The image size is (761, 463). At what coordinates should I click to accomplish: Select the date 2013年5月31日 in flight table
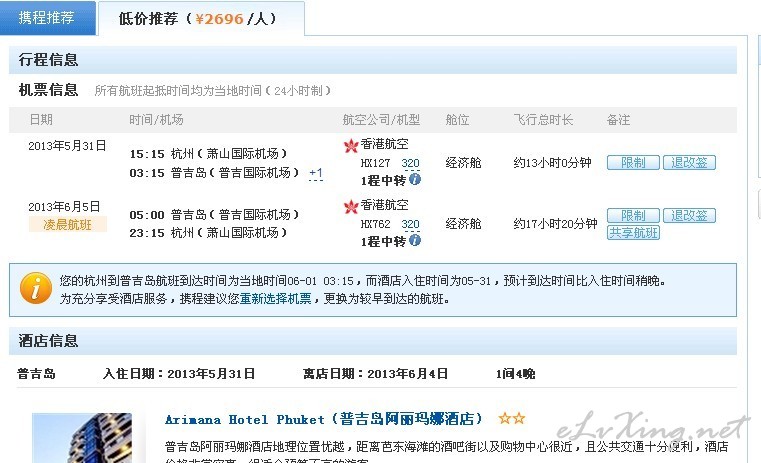point(67,146)
